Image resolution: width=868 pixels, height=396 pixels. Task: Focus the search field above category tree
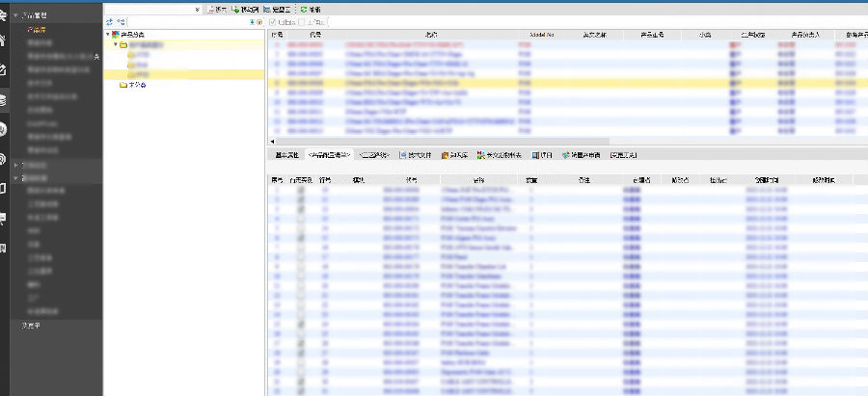(187, 22)
